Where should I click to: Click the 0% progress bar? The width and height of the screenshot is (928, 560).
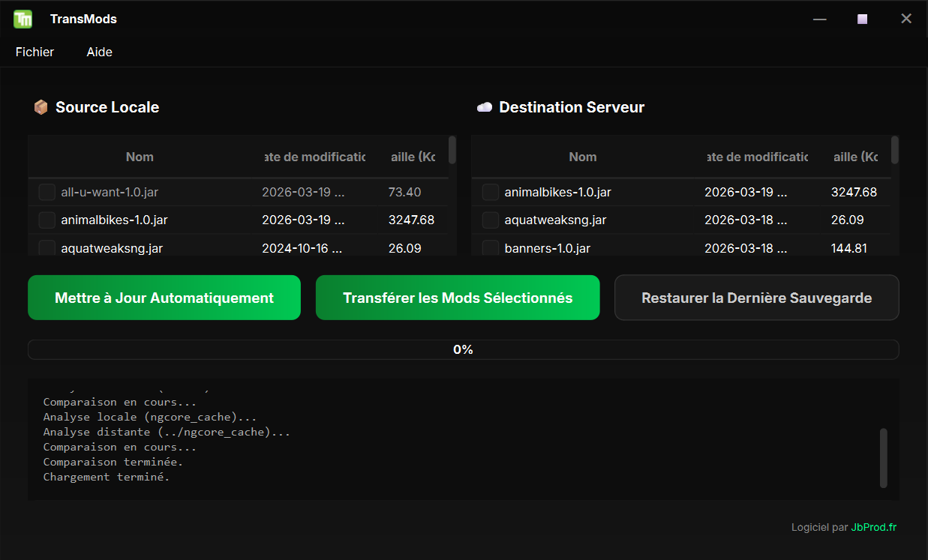click(463, 349)
